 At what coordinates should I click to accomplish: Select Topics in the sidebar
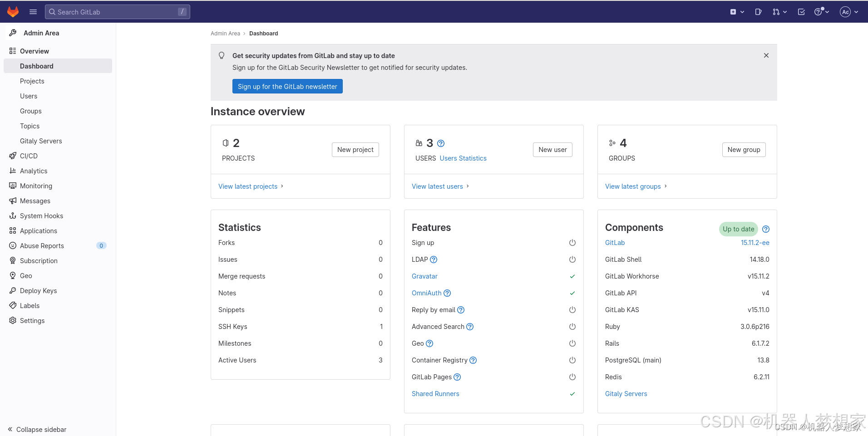58,126
